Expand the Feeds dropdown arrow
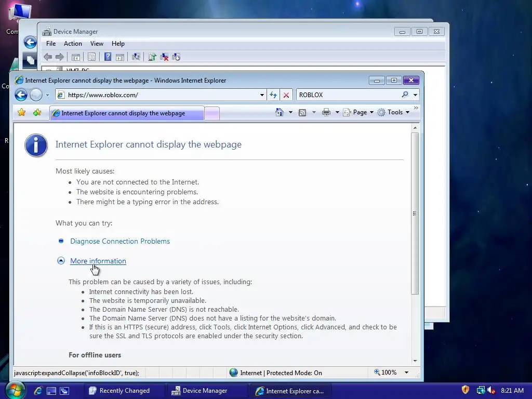Screen dimensions: 532x399 [x=314, y=112]
